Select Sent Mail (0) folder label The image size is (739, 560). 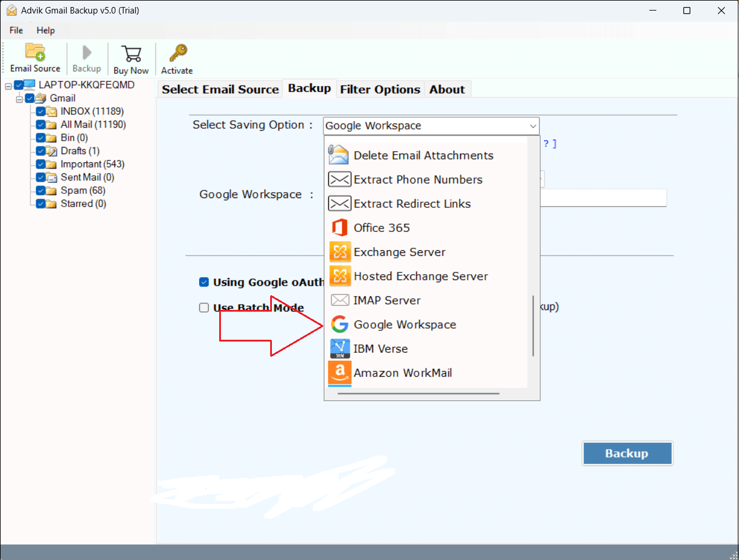[x=87, y=177]
